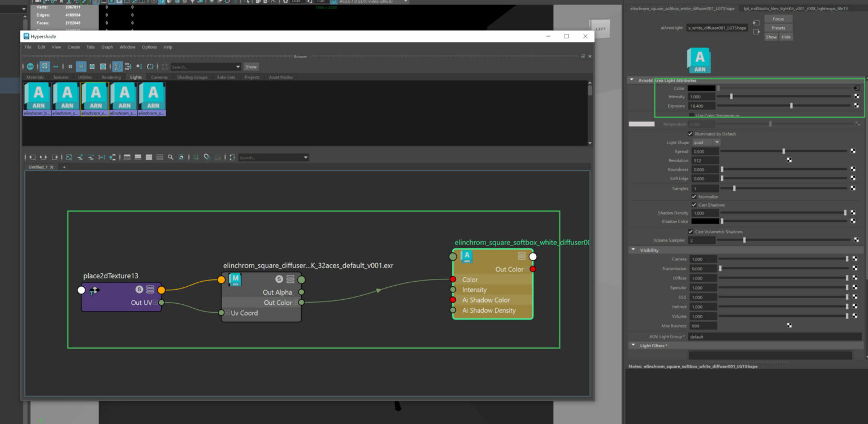The image size is (868, 424).
Task: Open the Light Shape quad dropdown
Action: (706, 143)
